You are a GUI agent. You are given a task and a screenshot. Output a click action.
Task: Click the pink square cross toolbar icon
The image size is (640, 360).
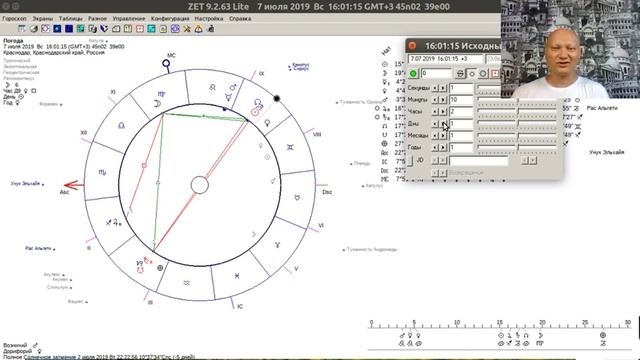(x=140, y=29)
